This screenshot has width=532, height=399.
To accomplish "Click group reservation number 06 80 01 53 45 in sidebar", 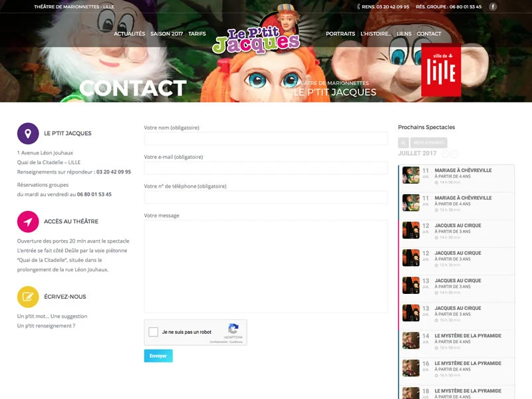I will pyautogui.click(x=94, y=194).
